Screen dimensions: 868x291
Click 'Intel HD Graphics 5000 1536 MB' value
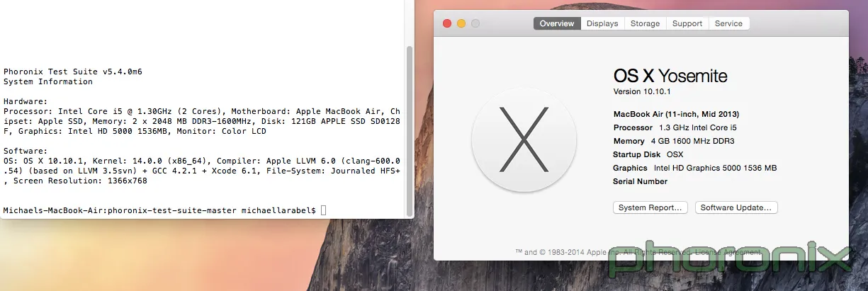point(716,168)
